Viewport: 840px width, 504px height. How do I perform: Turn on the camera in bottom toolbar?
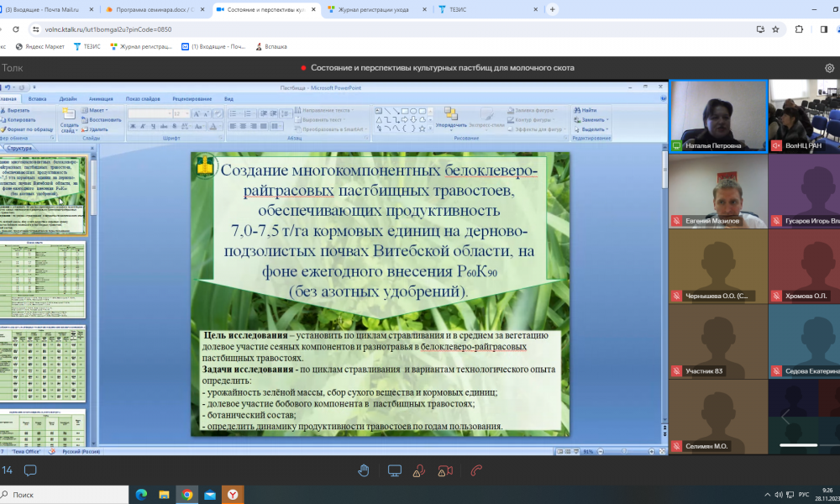click(445, 470)
